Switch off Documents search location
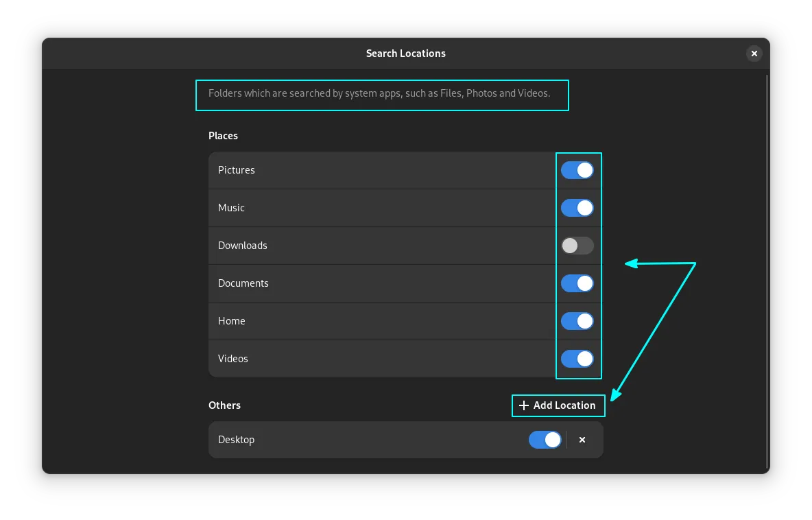The image size is (812, 520). pos(577,283)
